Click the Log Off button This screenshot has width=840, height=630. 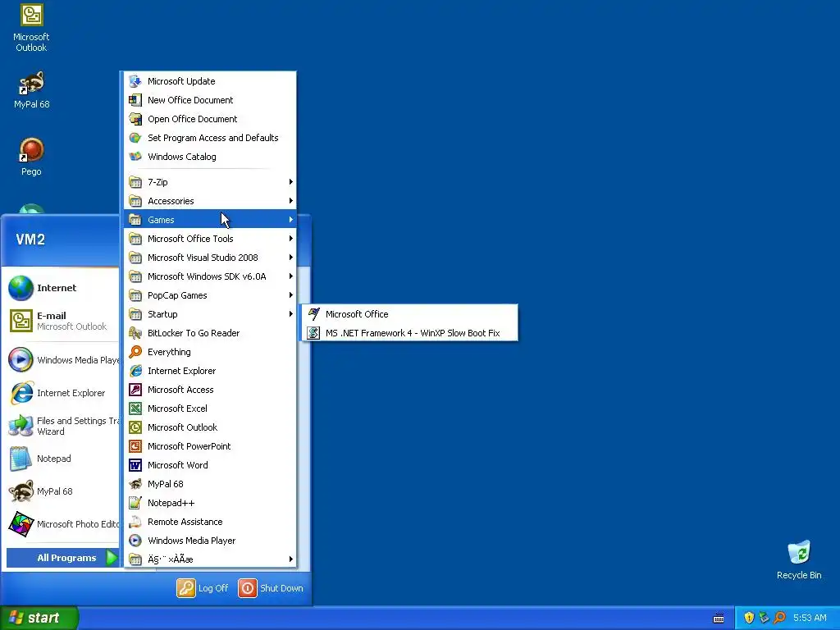click(203, 587)
